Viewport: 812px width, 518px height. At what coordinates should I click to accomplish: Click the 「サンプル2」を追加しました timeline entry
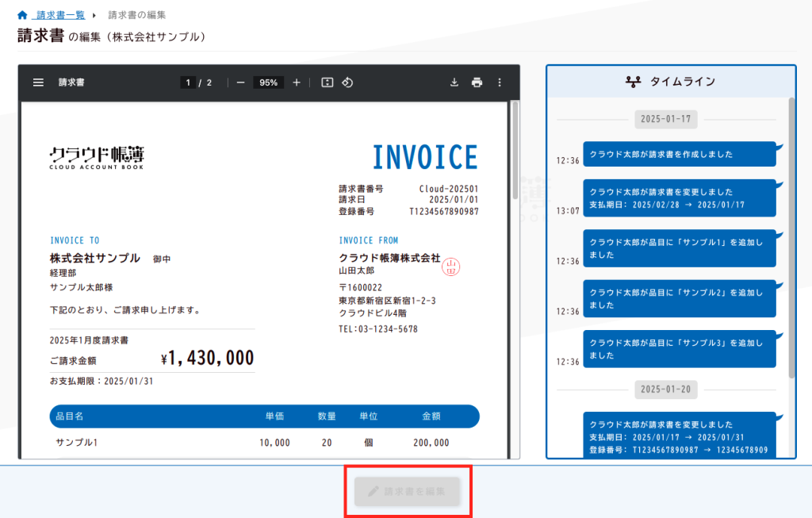point(679,298)
